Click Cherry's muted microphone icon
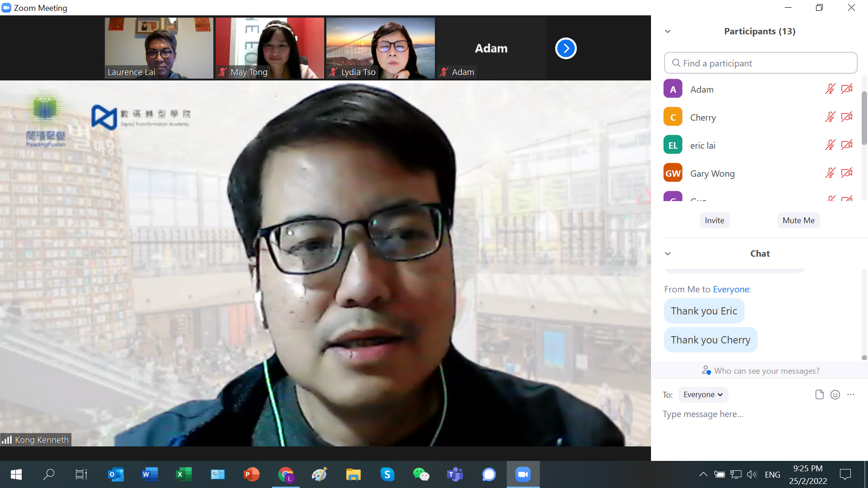 pyautogui.click(x=830, y=117)
